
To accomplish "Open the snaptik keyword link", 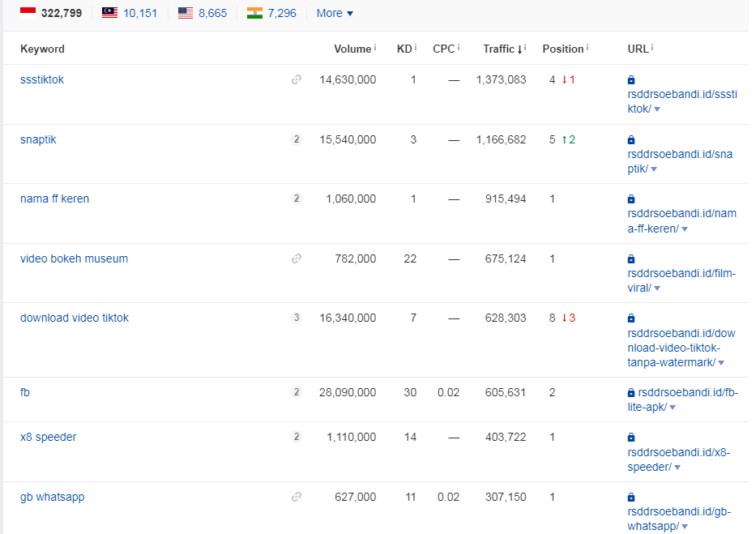I will click(38, 139).
